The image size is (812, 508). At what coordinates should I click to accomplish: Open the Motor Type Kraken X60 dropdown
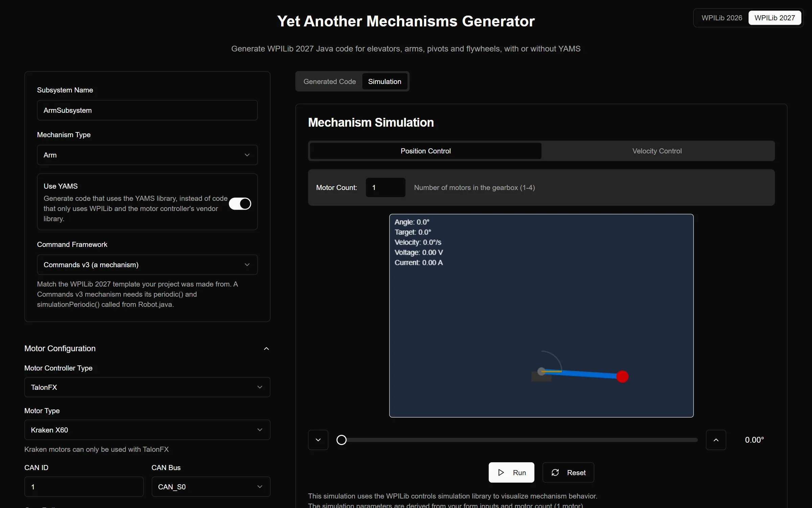coord(147,430)
